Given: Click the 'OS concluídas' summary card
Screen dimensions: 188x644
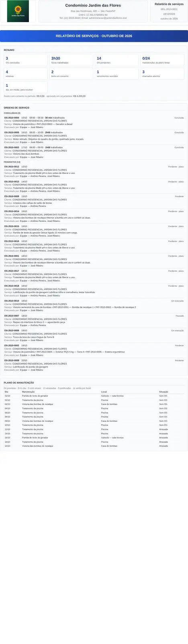Looking at the screenshot, I should (x=25, y=60).
